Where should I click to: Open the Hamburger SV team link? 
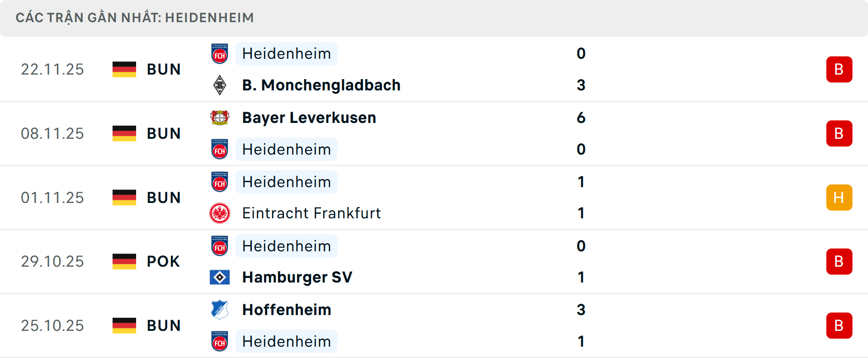(297, 277)
